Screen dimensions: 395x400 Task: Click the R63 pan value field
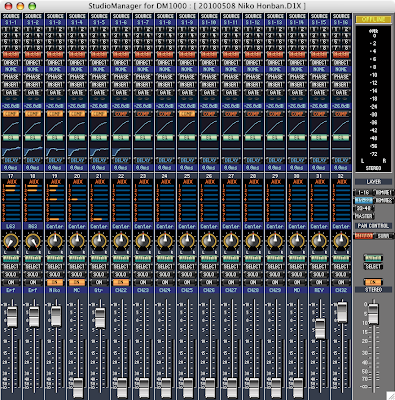pyautogui.click(x=33, y=226)
